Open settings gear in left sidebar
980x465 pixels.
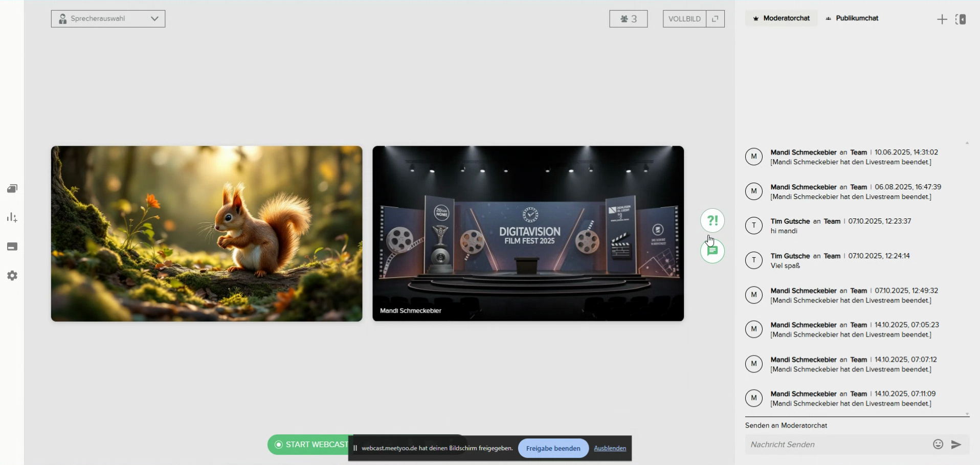(x=12, y=276)
